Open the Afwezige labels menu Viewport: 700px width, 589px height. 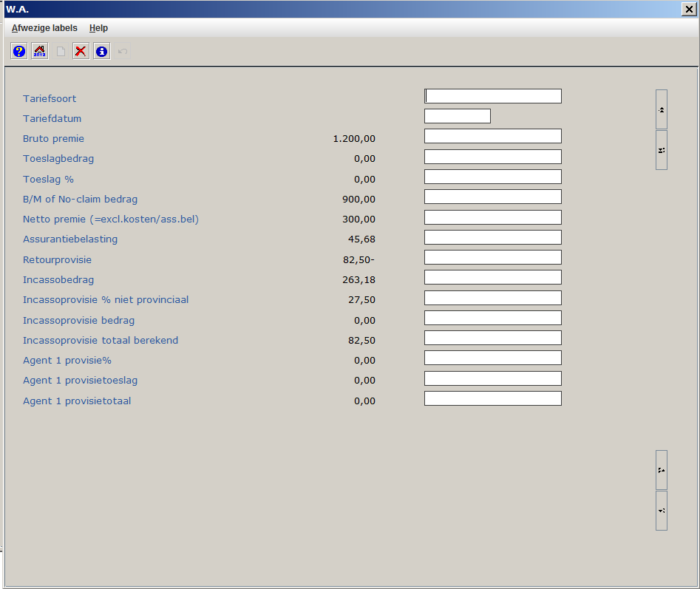44,28
